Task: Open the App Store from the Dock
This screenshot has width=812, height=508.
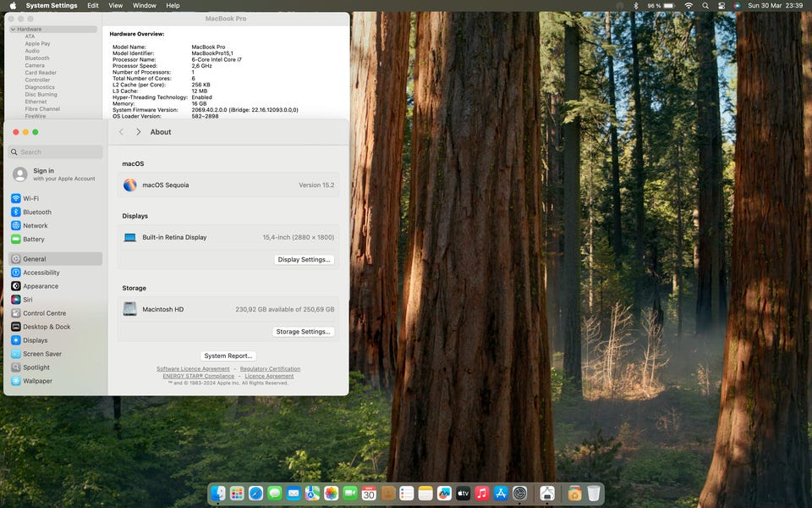Action: [x=501, y=493]
